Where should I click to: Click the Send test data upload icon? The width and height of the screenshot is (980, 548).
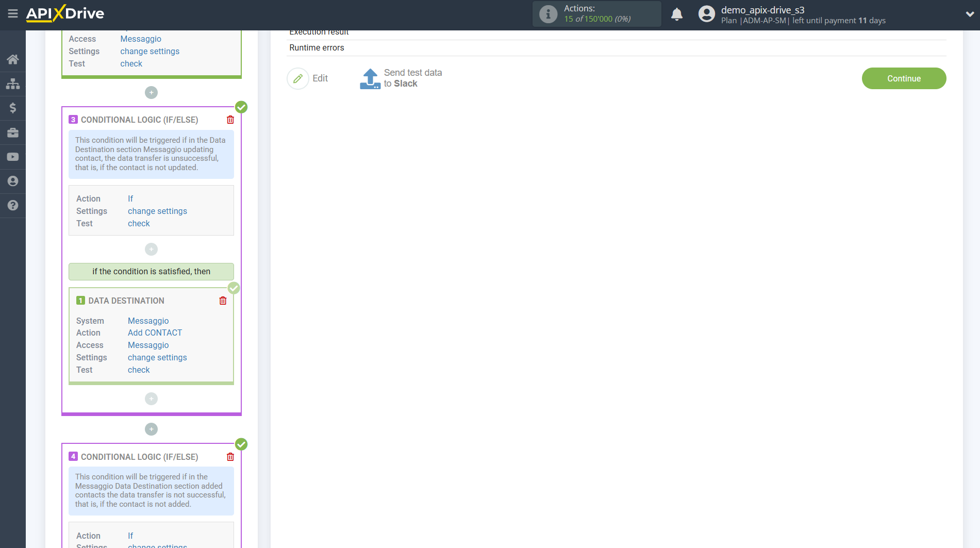(370, 79)
